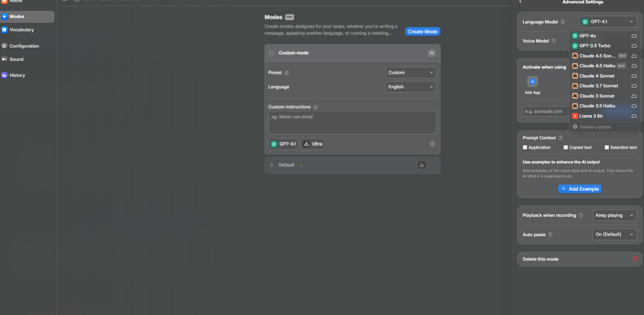The width and height of the screenshot is (644, 315).
Task: Click the blue plus Add App icon
Action: pos(533,82)
